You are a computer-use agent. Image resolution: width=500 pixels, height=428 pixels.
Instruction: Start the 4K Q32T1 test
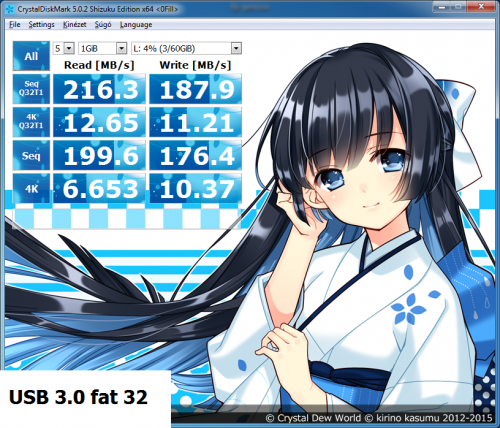pos(31,122)
